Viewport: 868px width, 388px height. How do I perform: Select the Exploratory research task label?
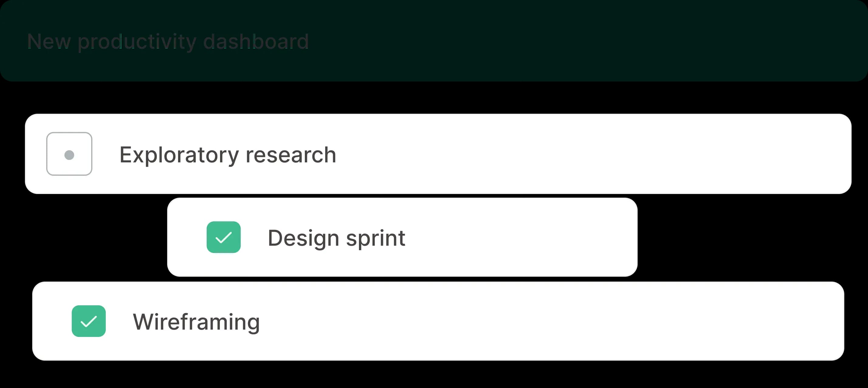point(228,155)
